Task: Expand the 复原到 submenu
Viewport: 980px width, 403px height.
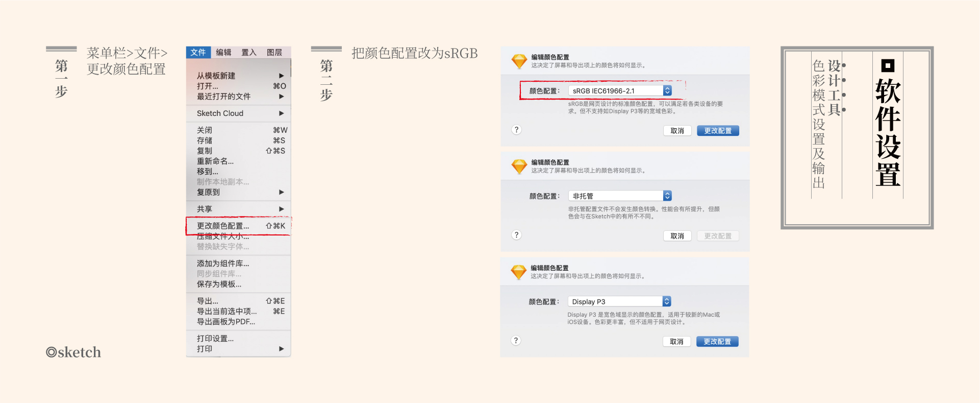Action: pyautogui.click(x=239, y=192)
